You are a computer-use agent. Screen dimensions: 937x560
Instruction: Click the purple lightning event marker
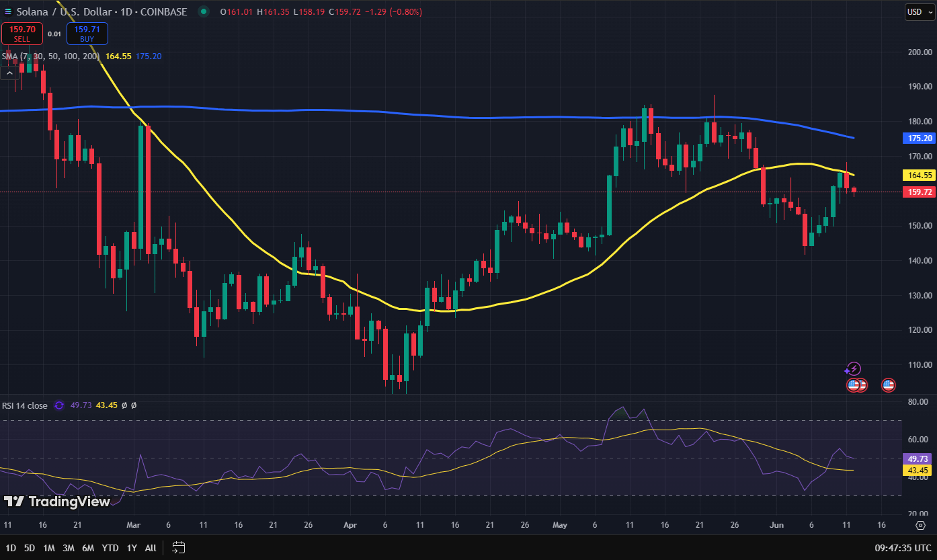click(852, 369)
